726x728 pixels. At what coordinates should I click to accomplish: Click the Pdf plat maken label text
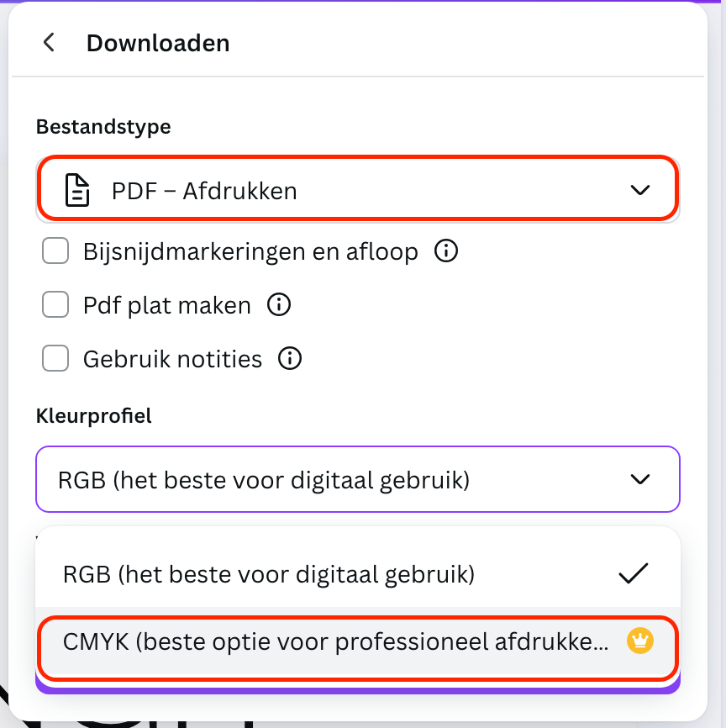click(166, 305)
